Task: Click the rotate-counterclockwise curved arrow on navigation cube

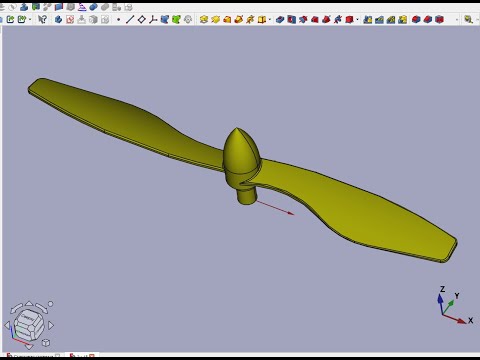Action: pos(16,308)
